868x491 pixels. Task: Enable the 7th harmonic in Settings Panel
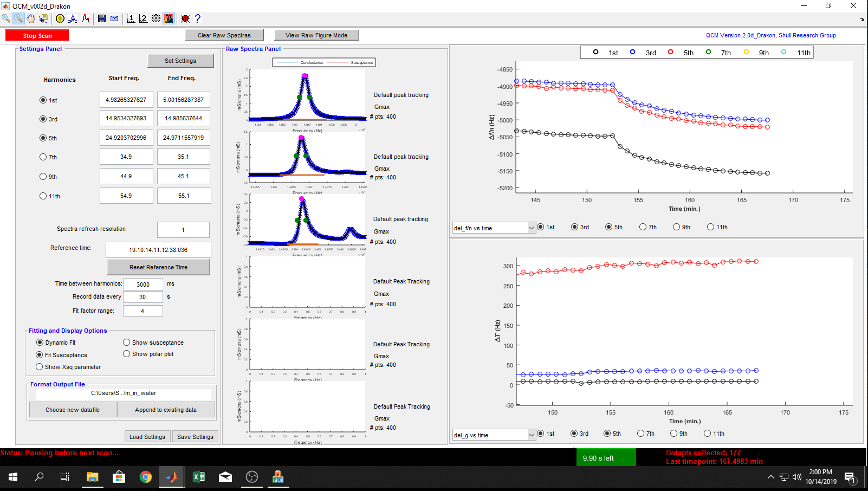tap(43, 157)
